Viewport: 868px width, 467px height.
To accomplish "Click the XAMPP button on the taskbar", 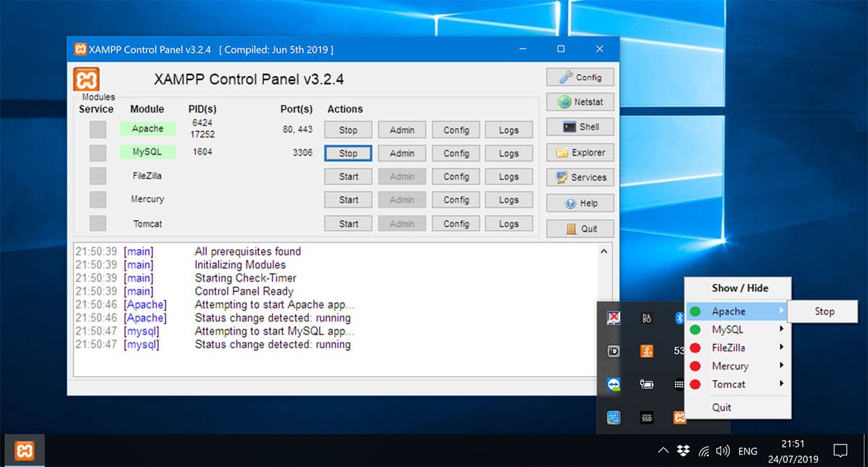I will (x=25, y=450).
